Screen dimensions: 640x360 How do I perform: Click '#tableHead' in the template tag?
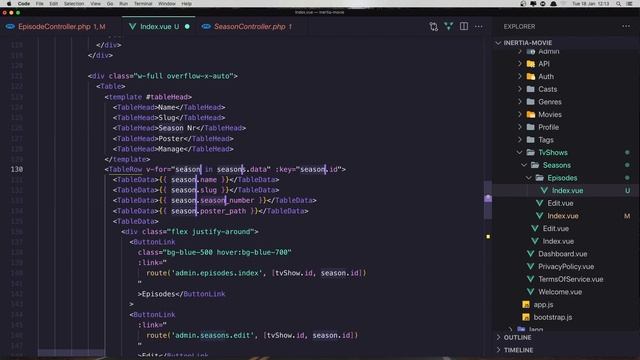pyautogui.click(x=167, y=97)
